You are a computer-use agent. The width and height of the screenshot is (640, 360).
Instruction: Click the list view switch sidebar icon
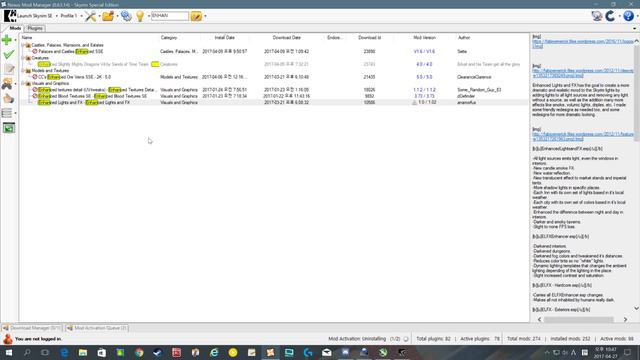[7, 113]
